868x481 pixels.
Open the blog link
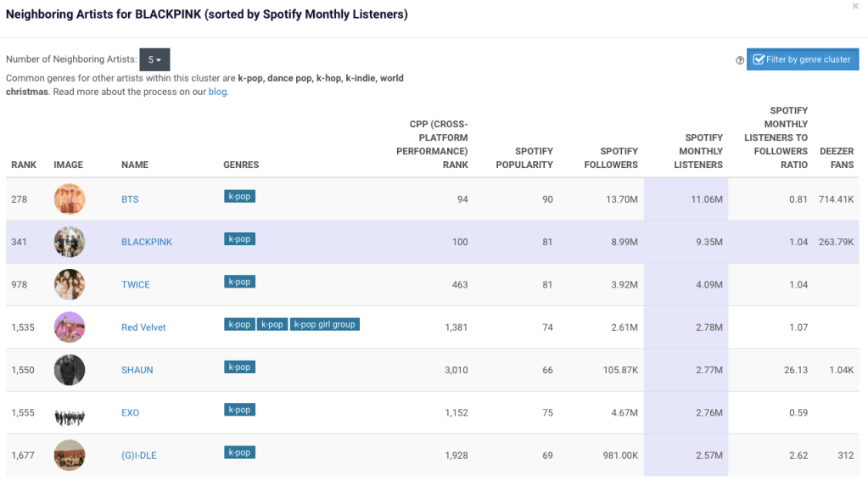(217, 92)
